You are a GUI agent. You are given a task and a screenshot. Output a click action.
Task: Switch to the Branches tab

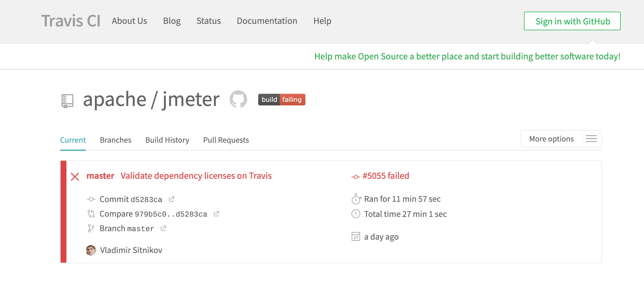[x=116, y=140]
